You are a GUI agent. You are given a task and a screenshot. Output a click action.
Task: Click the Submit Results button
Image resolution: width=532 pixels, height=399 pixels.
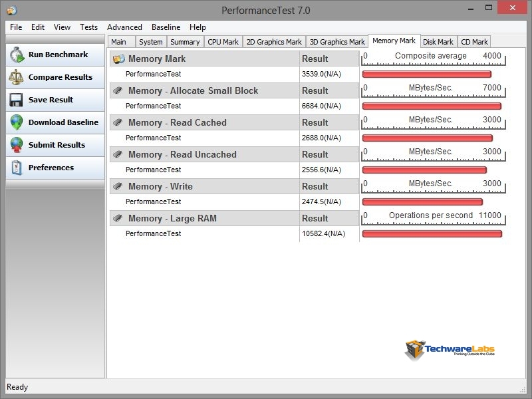click(55, 145)
